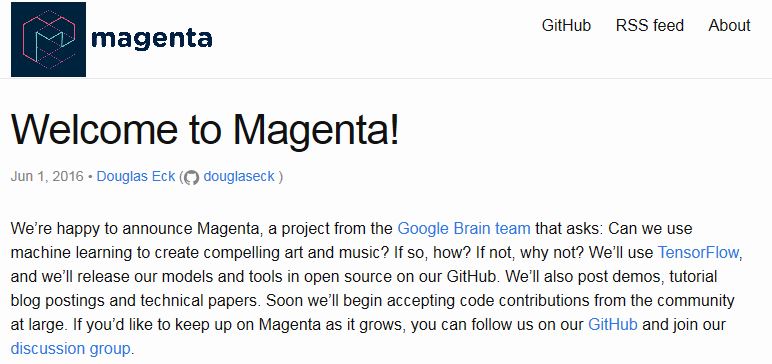Follow the Google Brain team link
Viewport: 772px width, 364px height.
(x=464, y=229)
